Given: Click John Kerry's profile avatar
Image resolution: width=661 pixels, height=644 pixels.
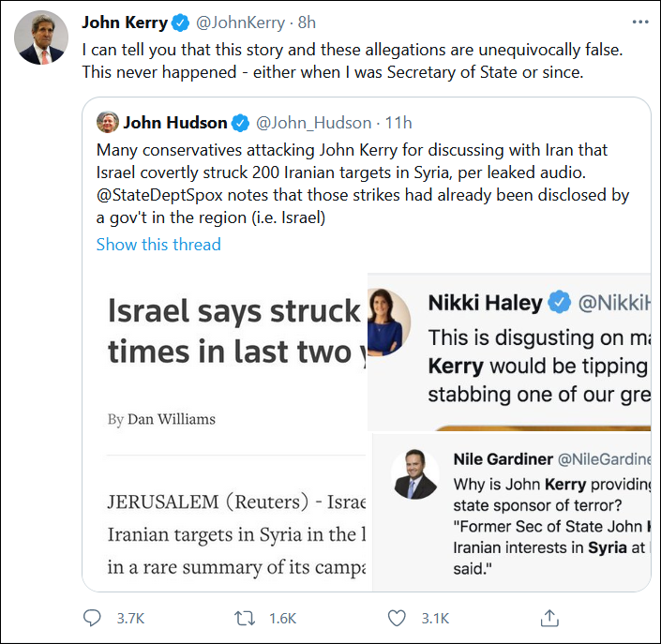Looking at the screenshot, I should [x=38, y=39].
